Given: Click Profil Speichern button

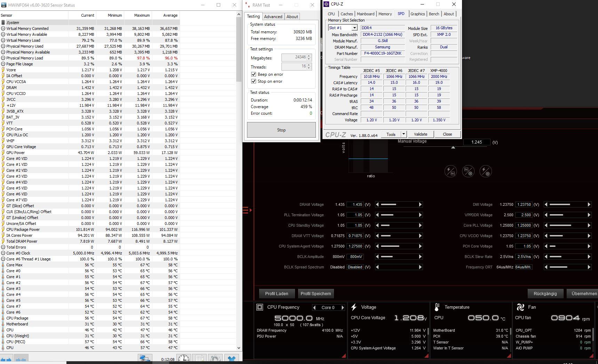Looking at the screenshot, I should (x=316, y=294).
